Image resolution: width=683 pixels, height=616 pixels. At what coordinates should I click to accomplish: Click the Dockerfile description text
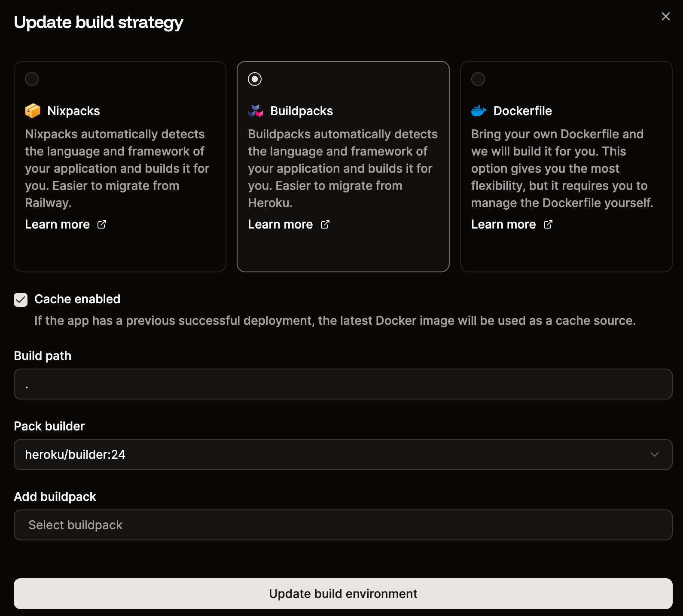click(562, 168)
